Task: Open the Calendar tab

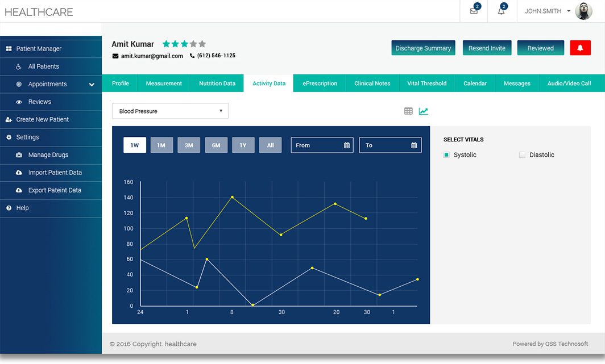Action: tap(475, 83)
